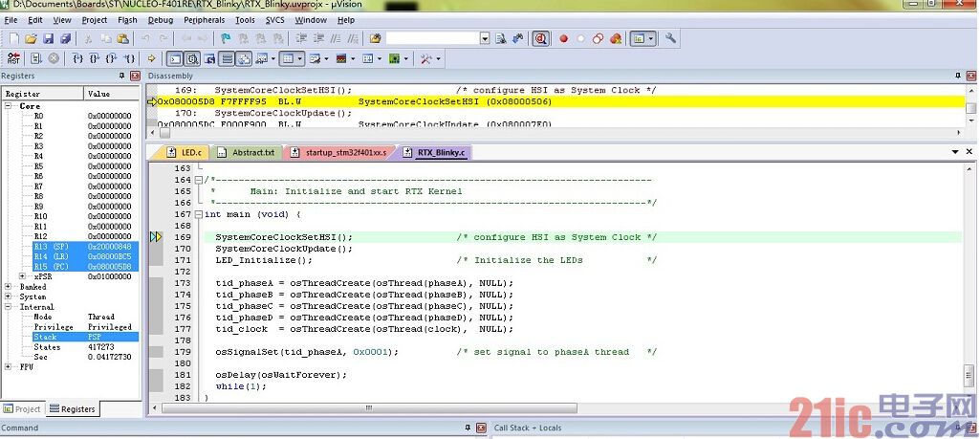The image size is (980, 439).
Task: Click the Open file folder icon
Action: (32, 38)
